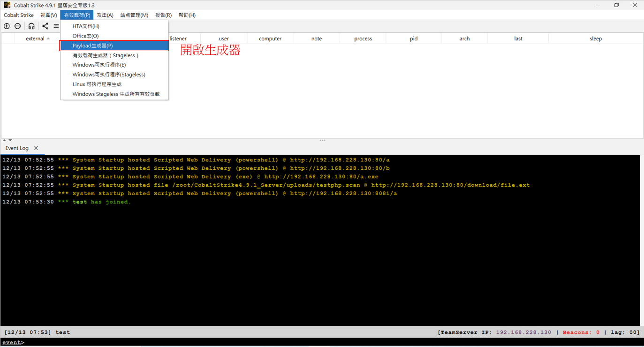The width and height of the screenshot is (644, 347).
Task: Restore down the Cobalt Strike window
Action: (x=616, y=5)
